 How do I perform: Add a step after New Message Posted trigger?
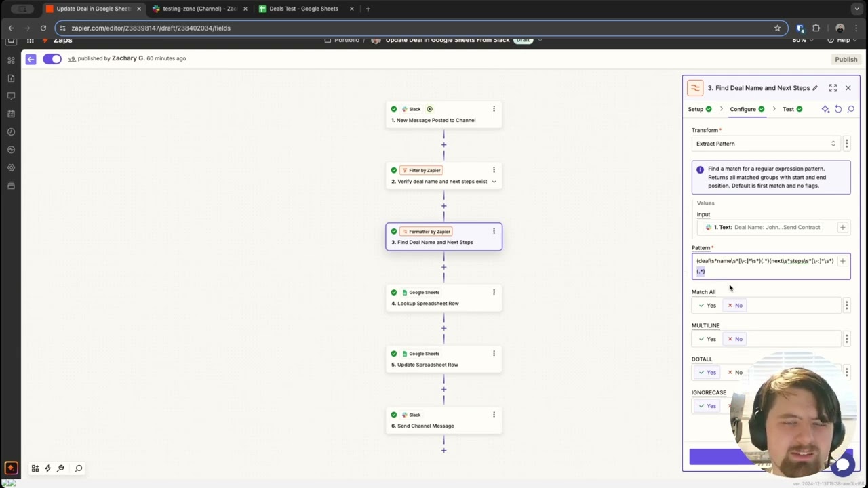click(x=444, y=145)
